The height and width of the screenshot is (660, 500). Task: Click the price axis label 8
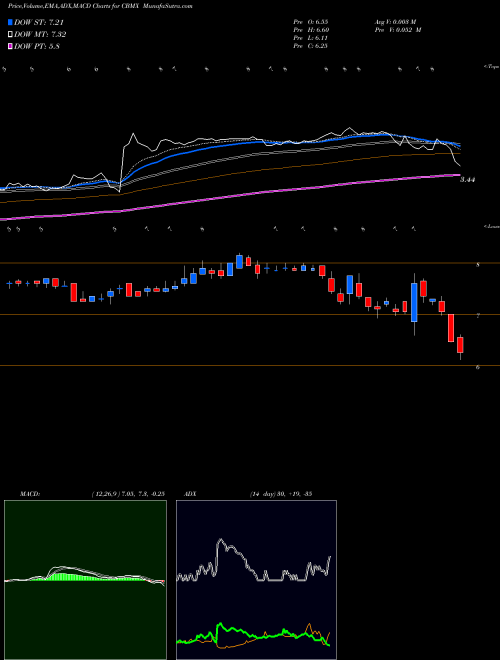point(478,265)
